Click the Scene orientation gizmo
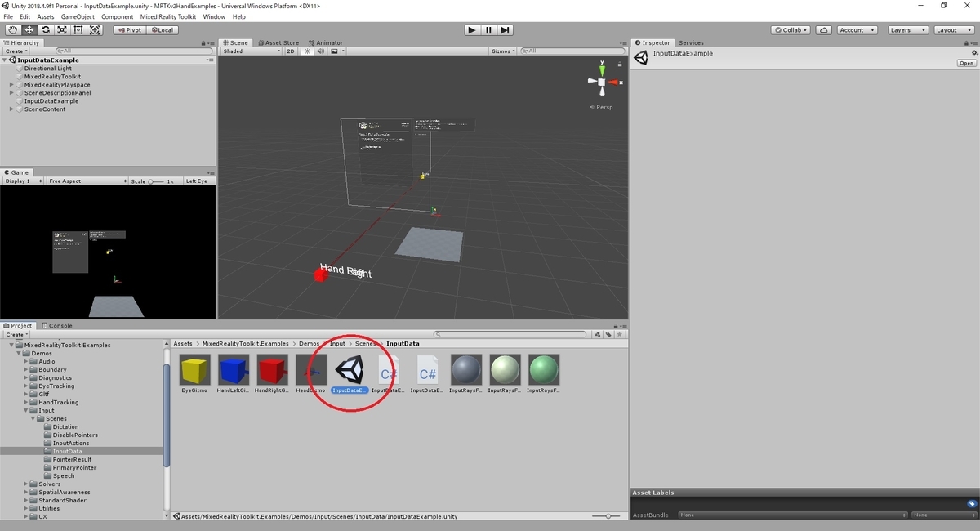 tap(602, 82)
